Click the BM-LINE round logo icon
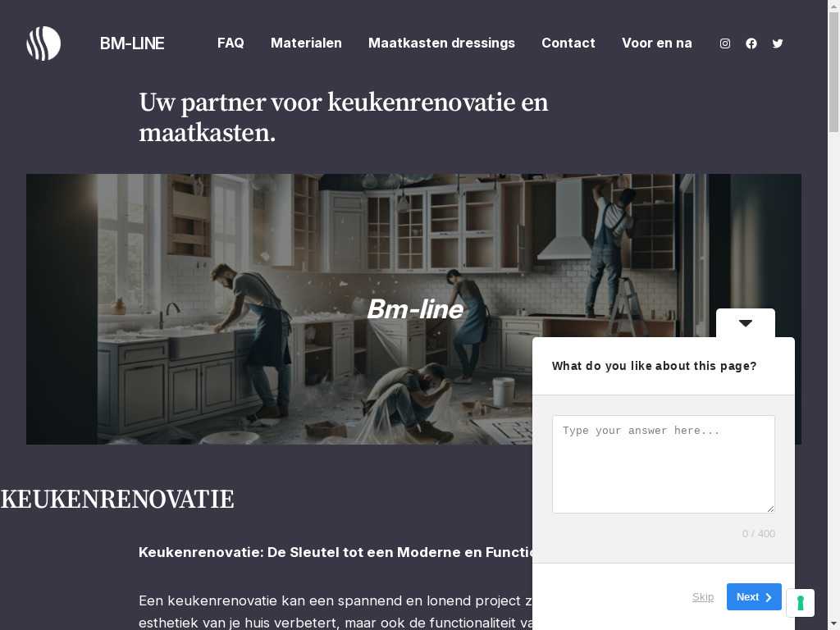Viewport: 840px width, 630px height. (x=43, y=43)
